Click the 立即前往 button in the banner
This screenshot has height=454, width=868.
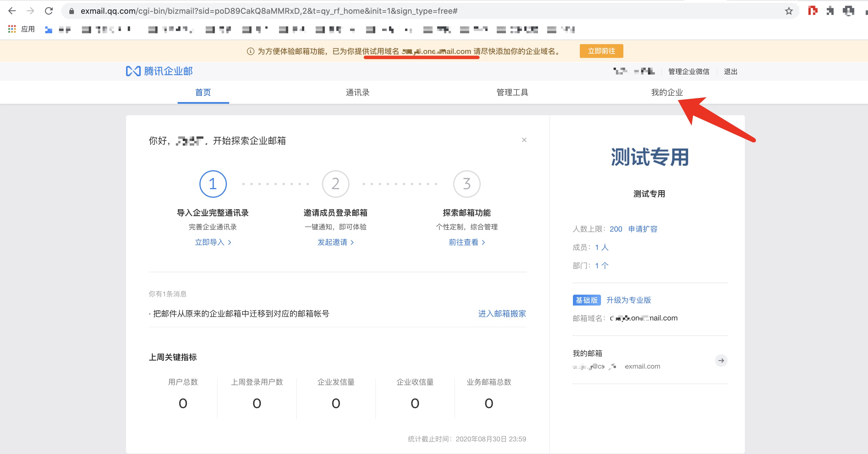coord(601,51)
